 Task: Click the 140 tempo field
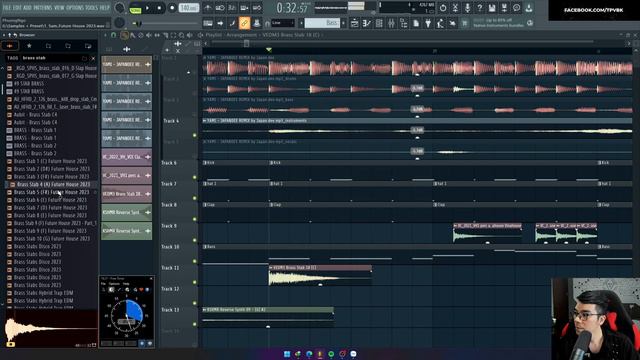point(189,8)
